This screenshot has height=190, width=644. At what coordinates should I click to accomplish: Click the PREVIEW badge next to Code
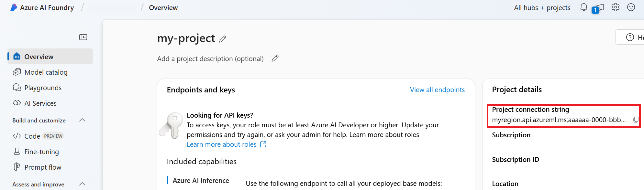coord(53,136)
